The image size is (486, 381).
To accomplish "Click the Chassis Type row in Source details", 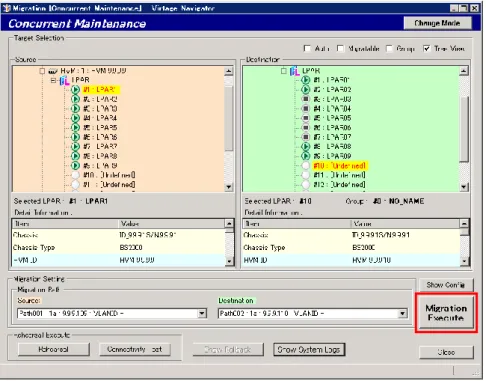I will [x=119, y=248].
